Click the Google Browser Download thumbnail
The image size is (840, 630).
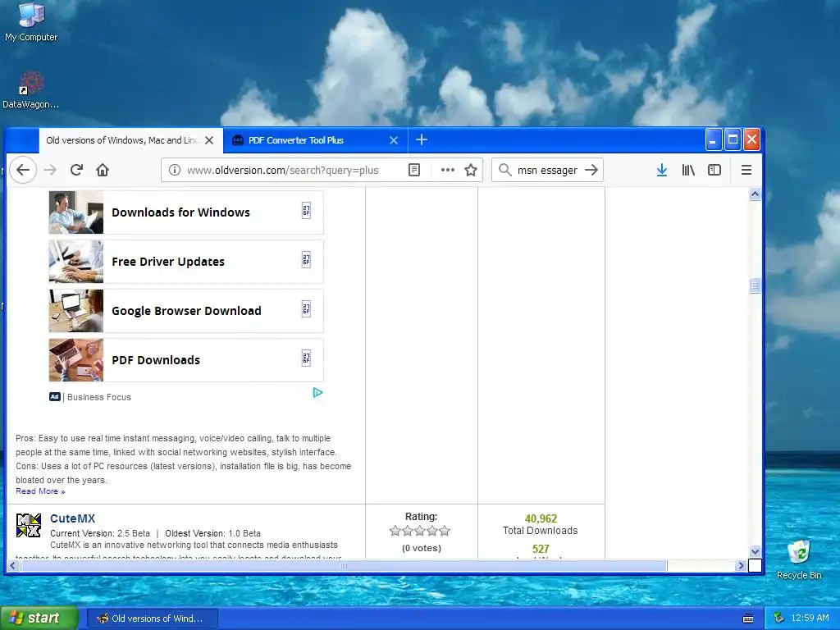tap(76, 311)
